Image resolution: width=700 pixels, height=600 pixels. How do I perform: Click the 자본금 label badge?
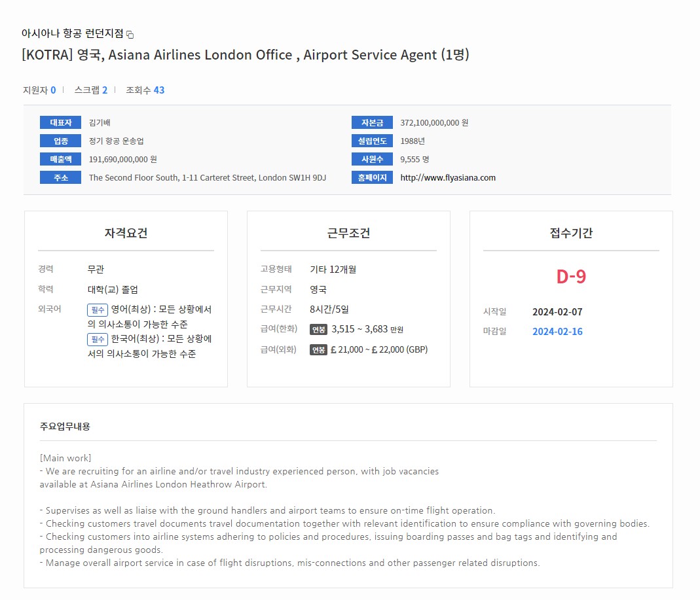[372, 122]
